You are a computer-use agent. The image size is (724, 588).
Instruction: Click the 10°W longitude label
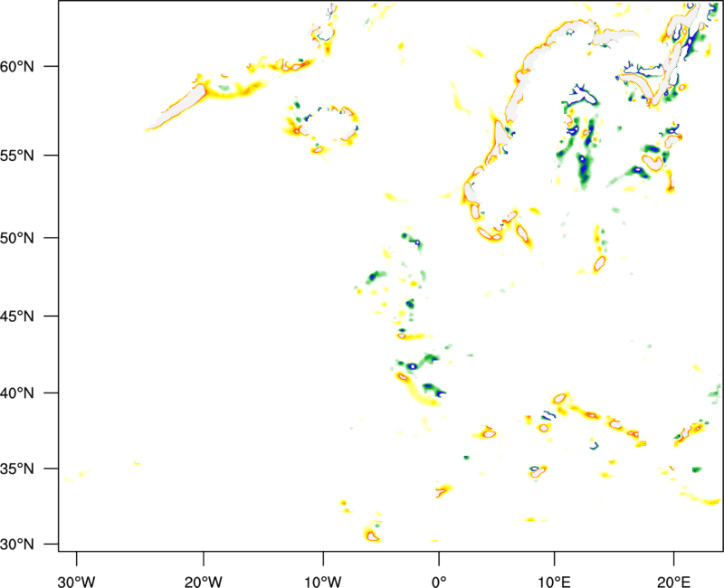pos(323,582)
